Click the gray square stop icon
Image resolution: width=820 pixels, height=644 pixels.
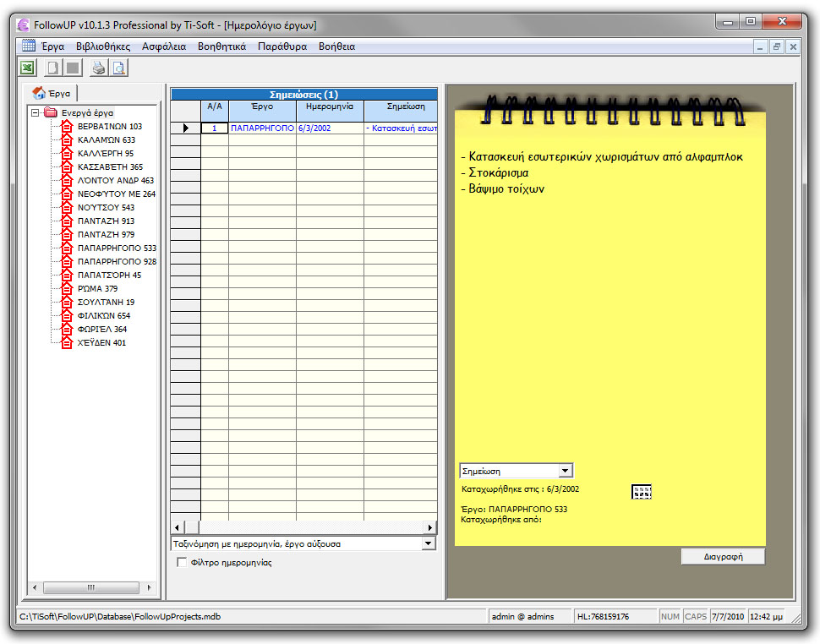pos(71,67)
